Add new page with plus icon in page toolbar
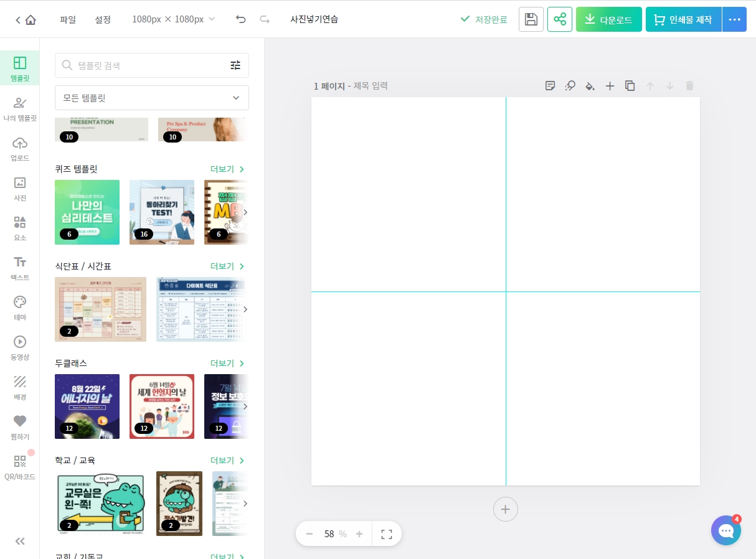Viewport: 756px width, 559px height. point(610,86)
